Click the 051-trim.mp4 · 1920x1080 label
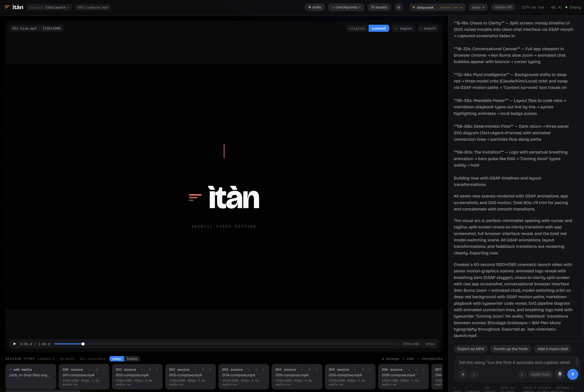This screenshot has height=392, width=584. (36, 28)
